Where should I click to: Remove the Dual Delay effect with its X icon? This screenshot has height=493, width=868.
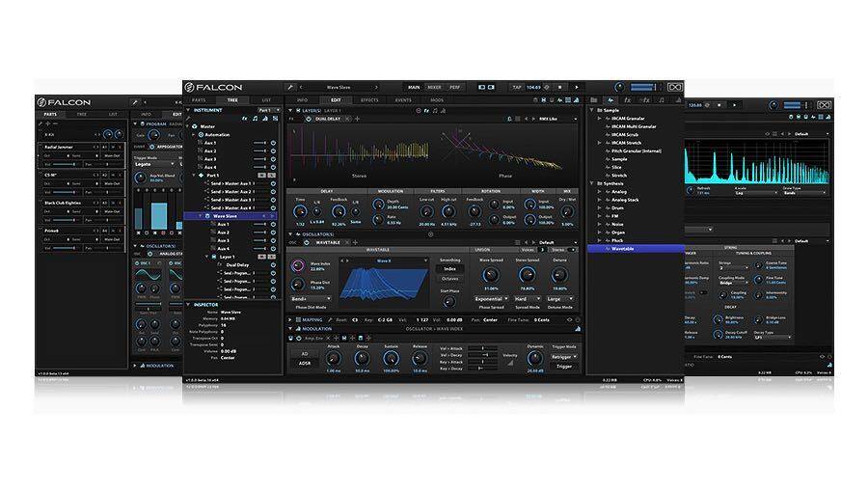pyautogui.click(x=348, y=119)
